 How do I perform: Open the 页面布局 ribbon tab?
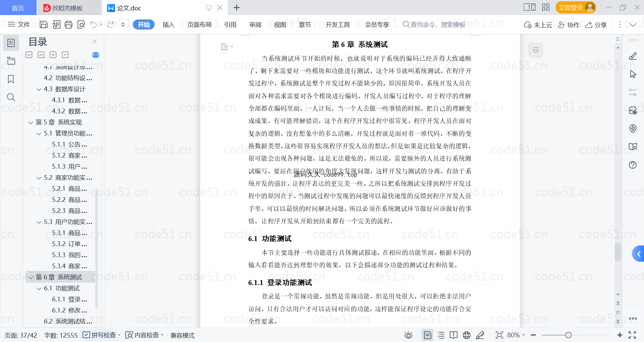(x=199, y=24)
